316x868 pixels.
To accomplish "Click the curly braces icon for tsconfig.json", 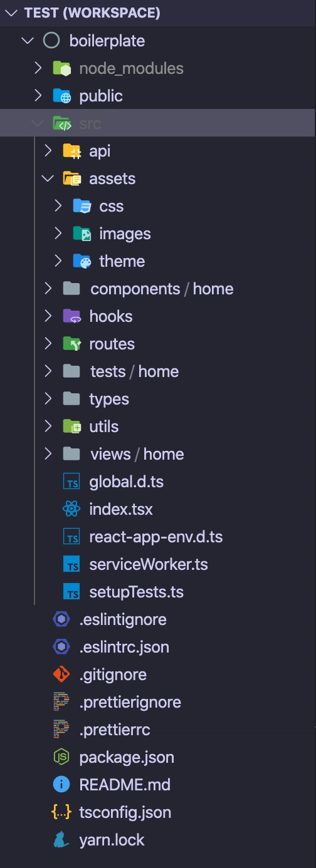I will click(61, 812).
